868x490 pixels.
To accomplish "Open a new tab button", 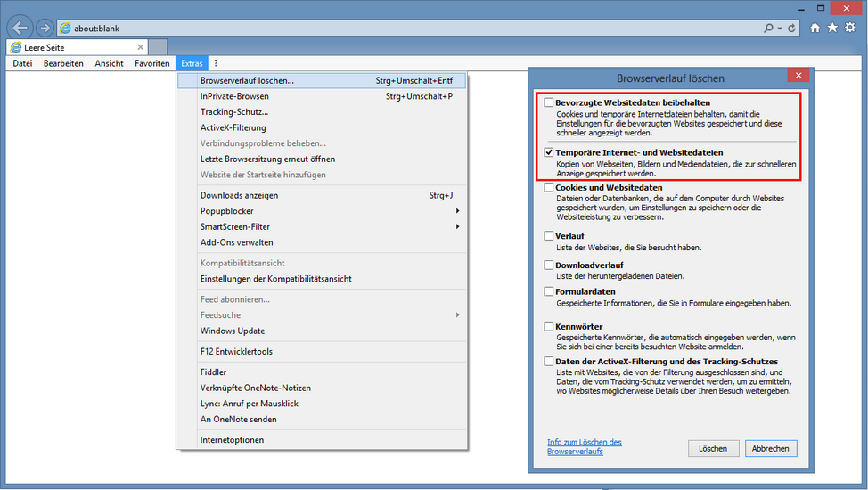I will click(x=158, y=47).
